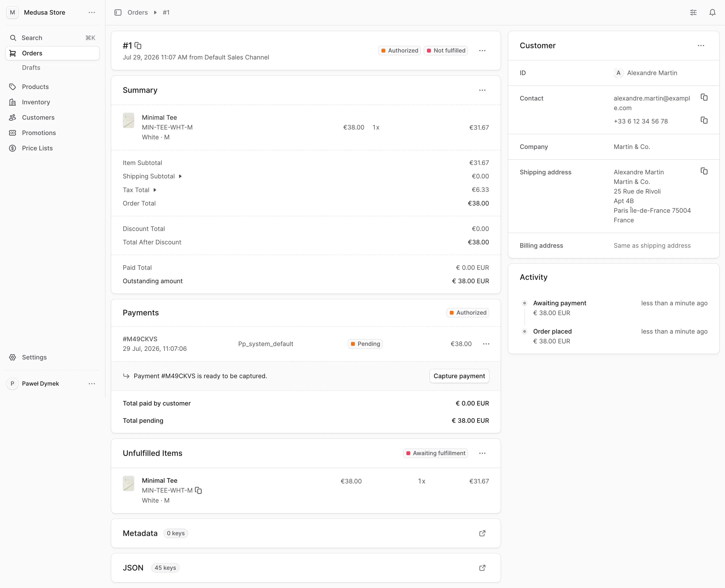The image size is (725, 588).
Task: Open Promotions in the sidebar
Action: 53,133
